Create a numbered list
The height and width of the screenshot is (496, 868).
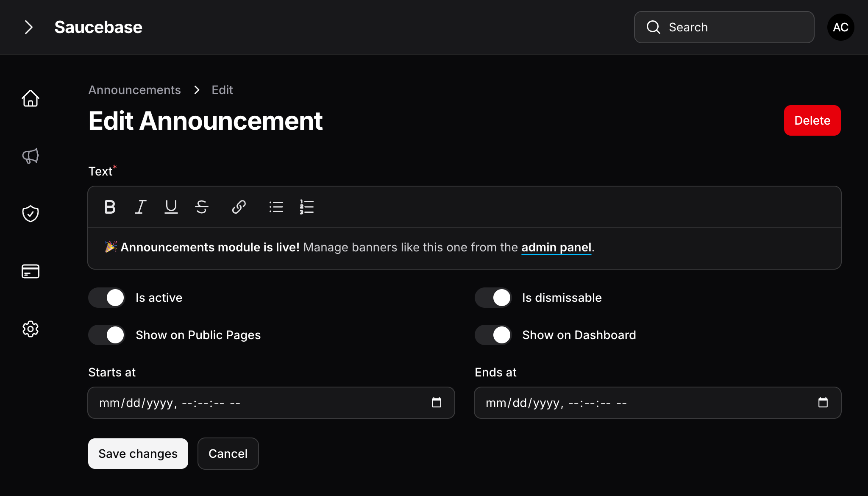(x=306, y=207)
